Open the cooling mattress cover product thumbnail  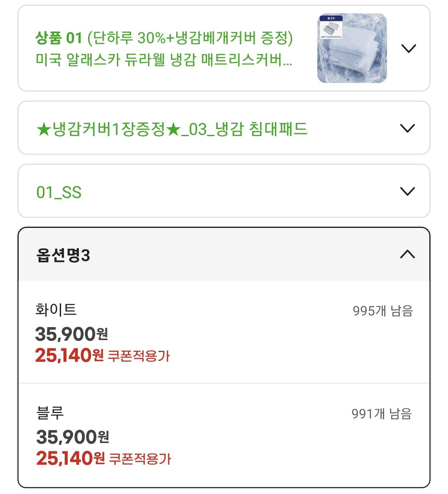(352, 48)
